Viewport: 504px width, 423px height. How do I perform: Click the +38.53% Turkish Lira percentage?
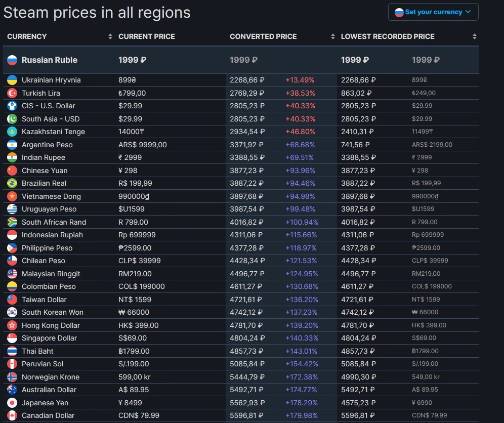(x=300, y=93)
